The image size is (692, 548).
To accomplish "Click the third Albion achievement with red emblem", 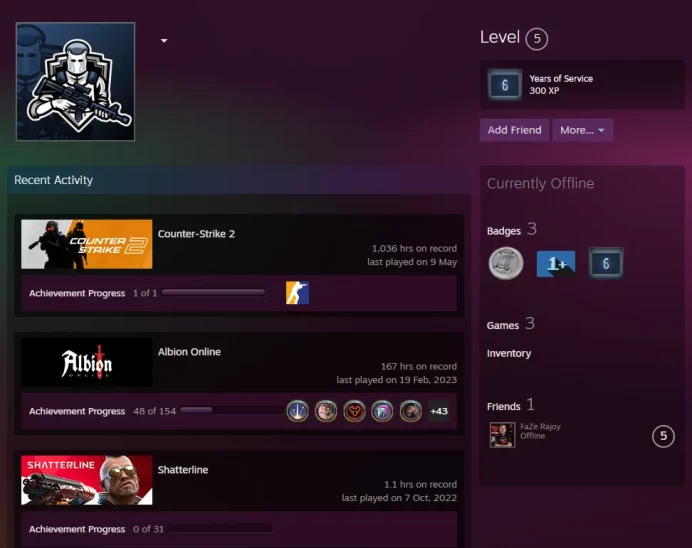I will click(x=354, y=411).
